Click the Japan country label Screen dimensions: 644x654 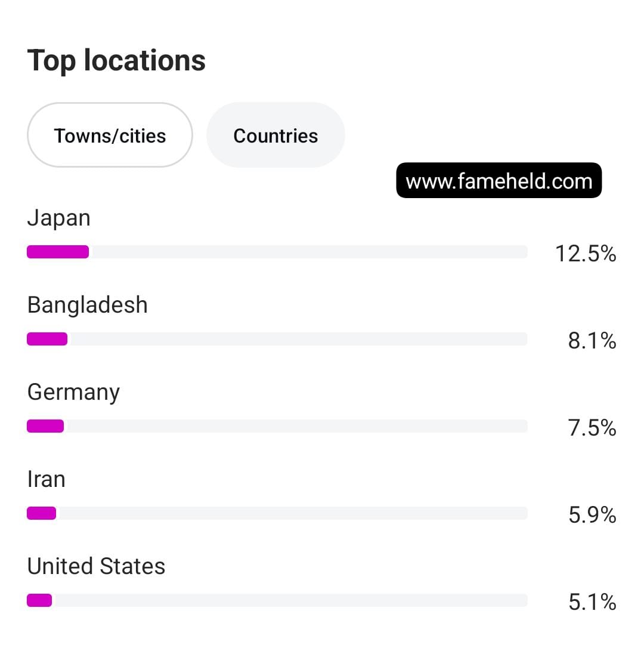[58, 218]
